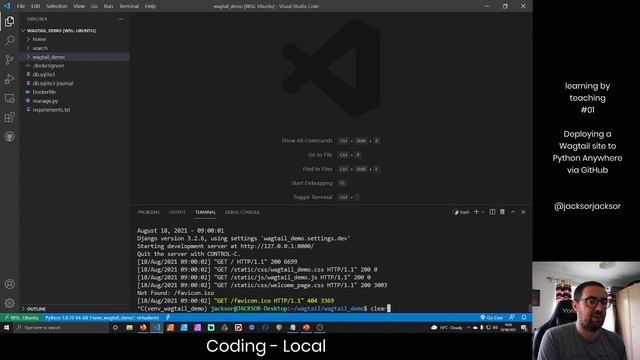
Task: Open the Go menu
Action: tap(94, 6)
